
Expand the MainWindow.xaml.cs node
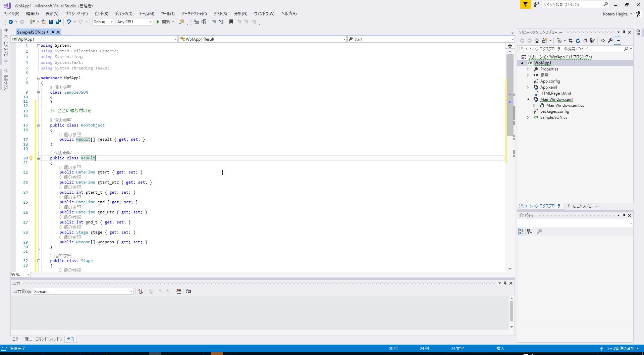[x=534, y=105]
